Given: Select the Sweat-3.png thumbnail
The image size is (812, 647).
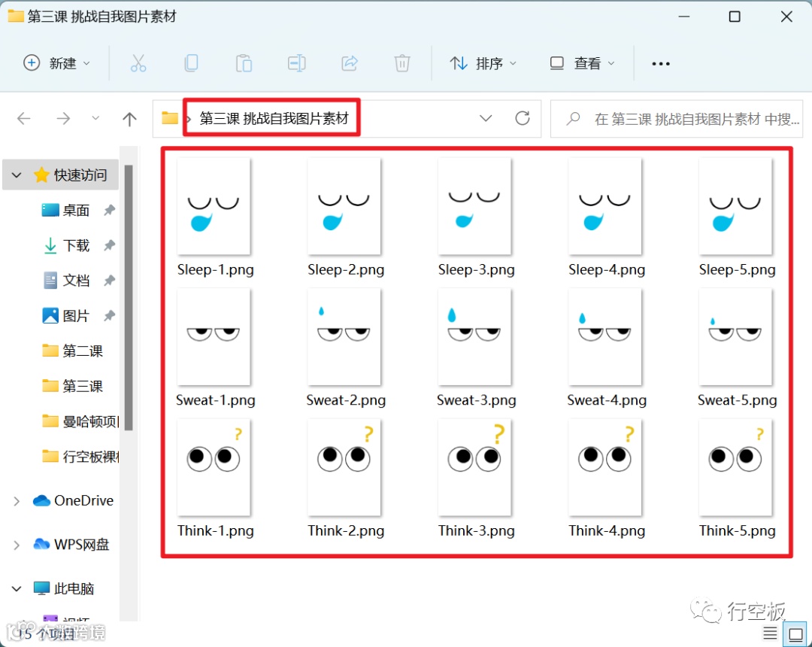Looking at the screenshot, I should [x=475, y=337].
